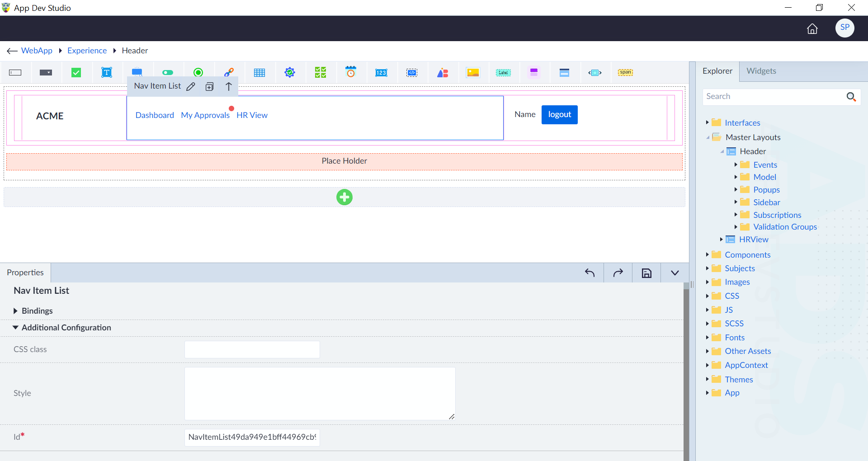Image resolution: width=868 pixels, height=461 pixels.
Task: Click the redo arrow in Properties bar
Action: click(618, 273)
